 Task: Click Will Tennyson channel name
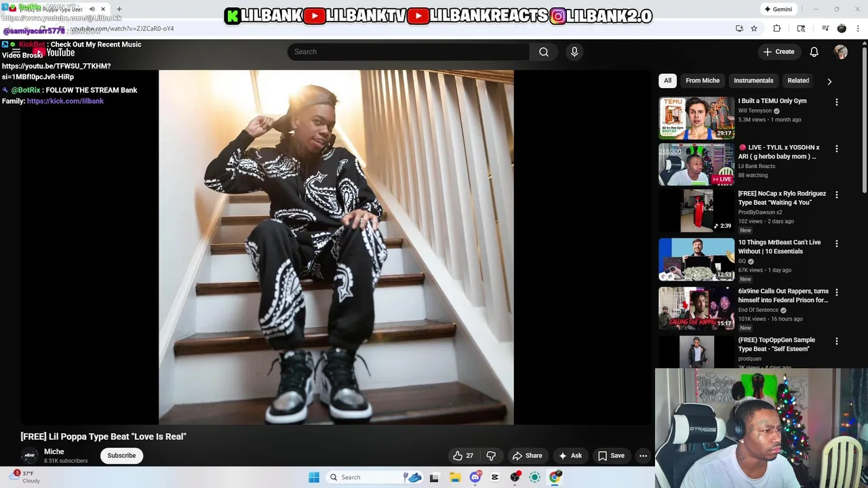pos(755,110)
